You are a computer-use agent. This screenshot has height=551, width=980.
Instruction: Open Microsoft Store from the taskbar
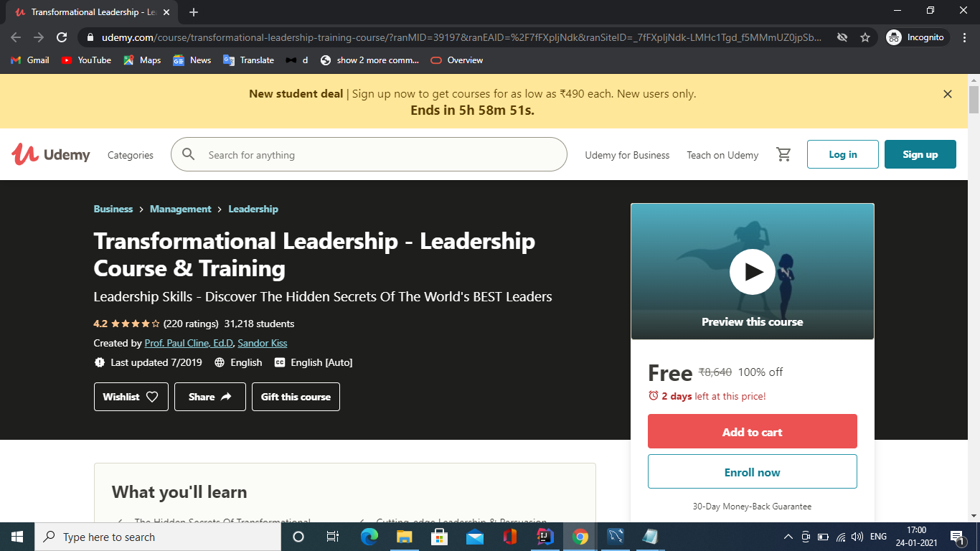click(439, 537)
